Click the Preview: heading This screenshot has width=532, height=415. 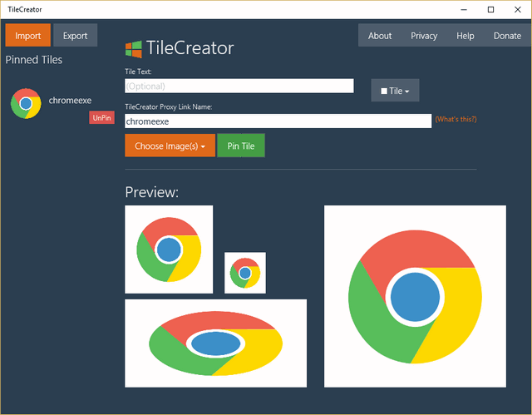[151, 192]
